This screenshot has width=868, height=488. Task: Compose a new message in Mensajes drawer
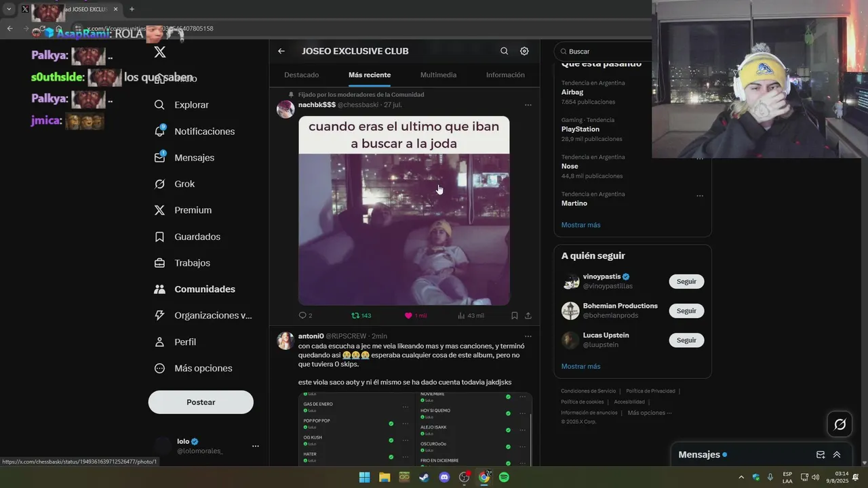[x=821, y=455]
